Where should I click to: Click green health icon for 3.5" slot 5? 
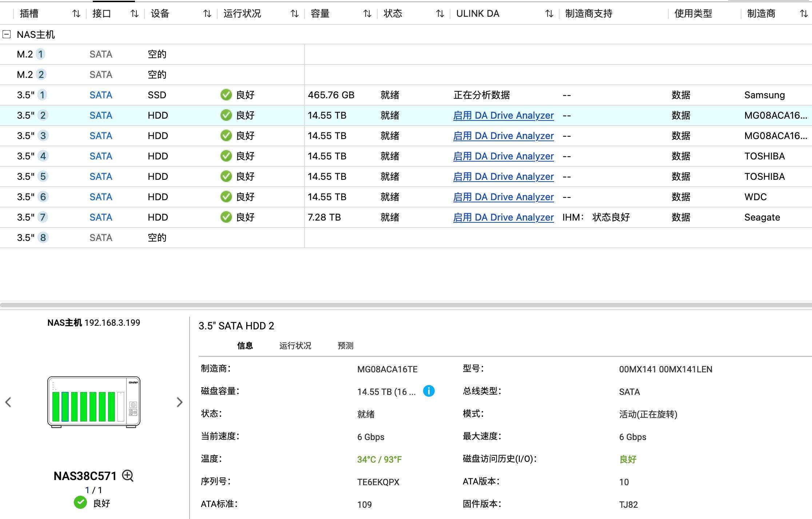226,177
